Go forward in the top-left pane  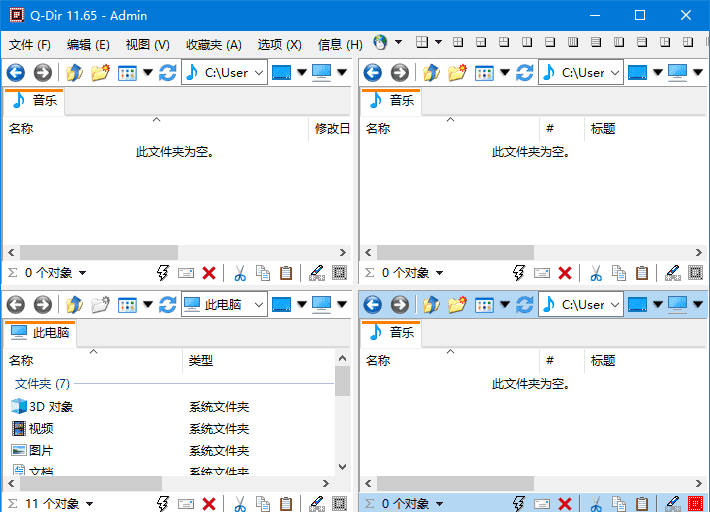(43, 72)
